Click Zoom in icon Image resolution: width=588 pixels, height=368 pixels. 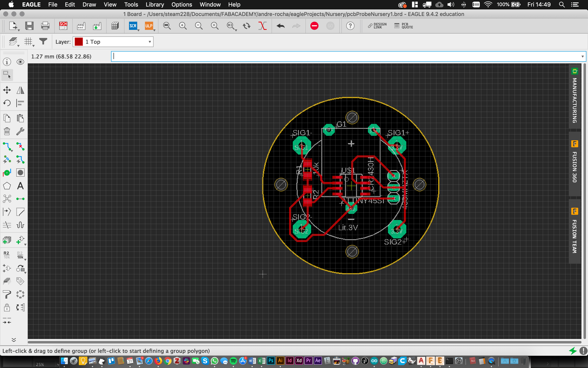pos(183,26)
